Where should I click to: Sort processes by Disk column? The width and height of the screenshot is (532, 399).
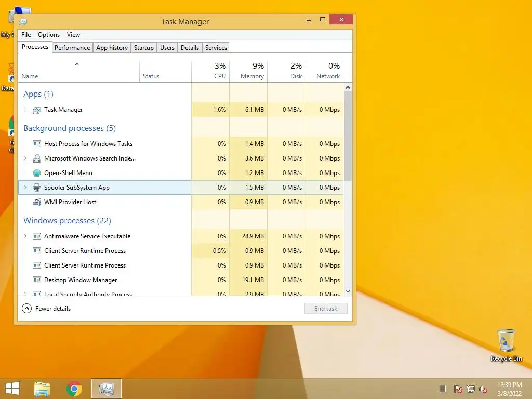(x=286, y=72)
